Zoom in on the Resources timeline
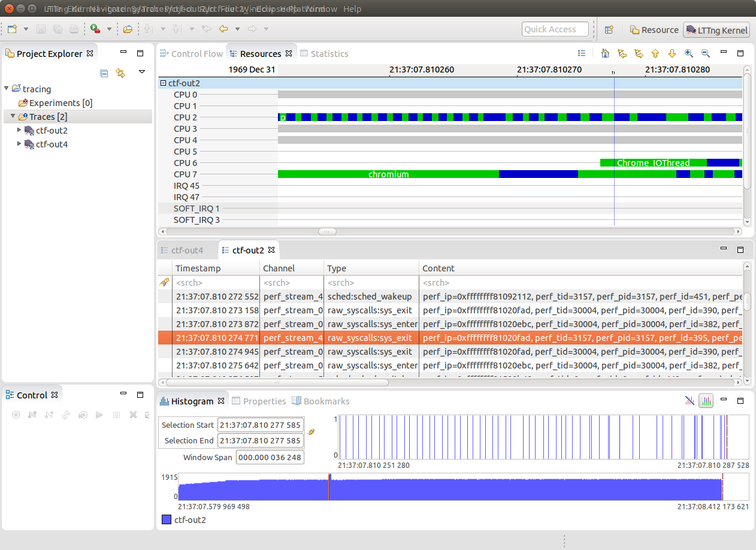 tap(689, 53)
